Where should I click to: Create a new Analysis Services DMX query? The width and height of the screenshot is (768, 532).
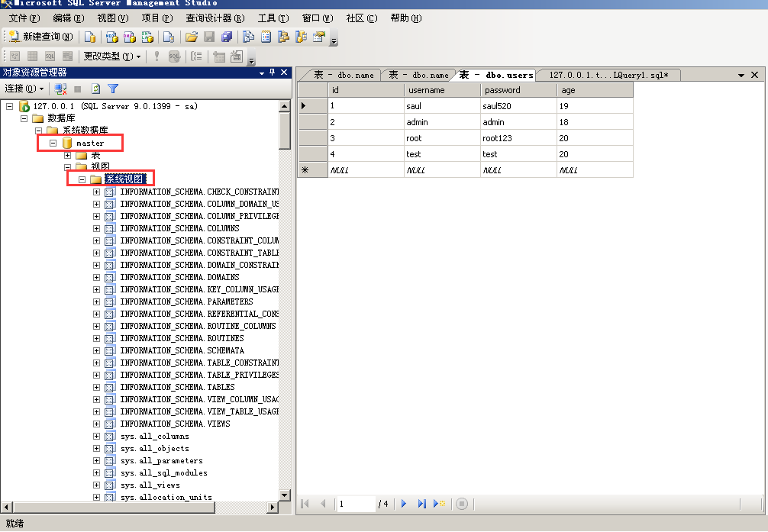coord(129,37)
